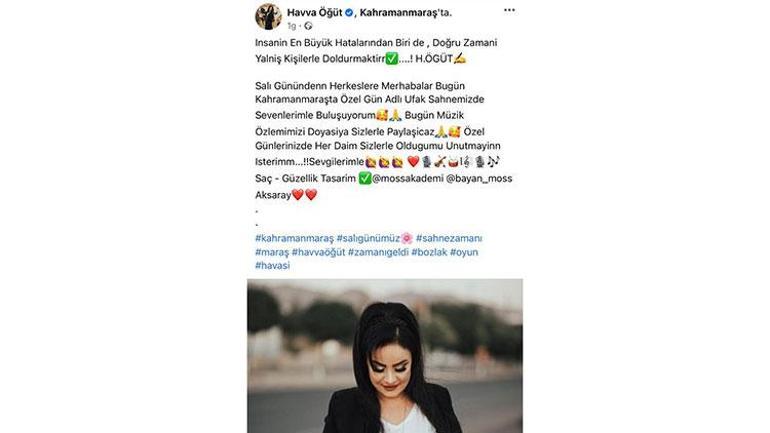Open the post photo of the woman
Image resolution: width=770 pixels, height=433 pixels.
pyautogui.click(x=385, y=356)
